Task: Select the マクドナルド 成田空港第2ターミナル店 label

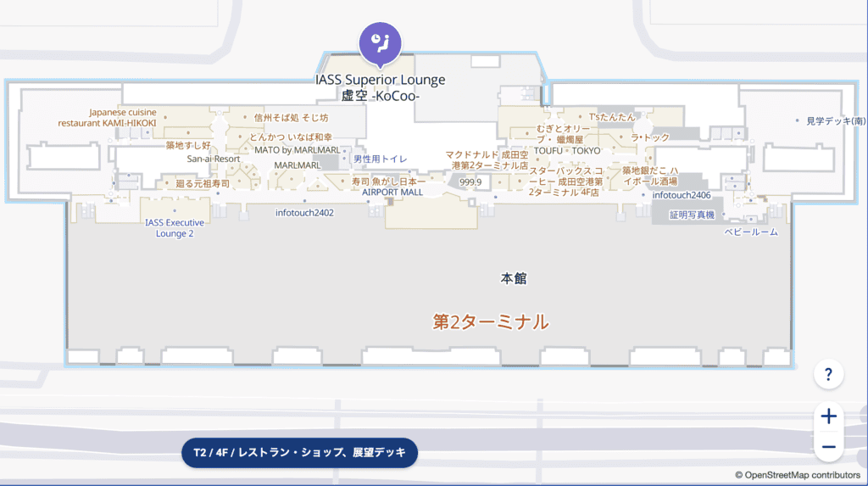Action: [487, 160]
